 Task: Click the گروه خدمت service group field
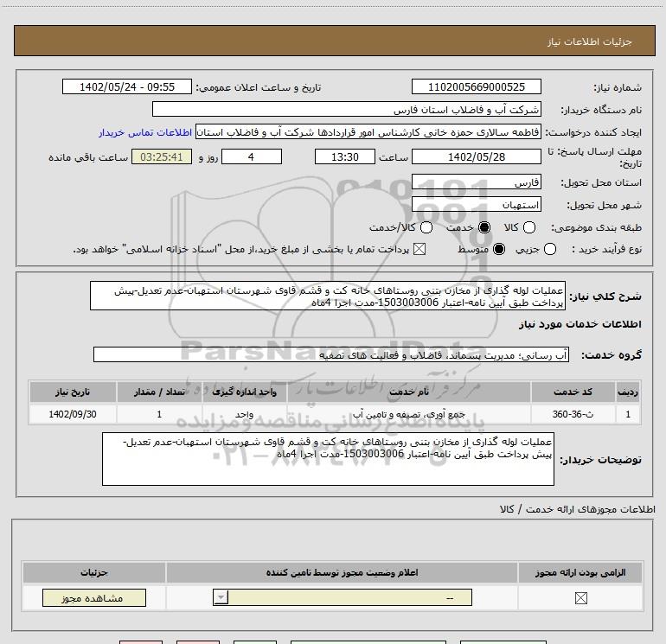point(331,354)
